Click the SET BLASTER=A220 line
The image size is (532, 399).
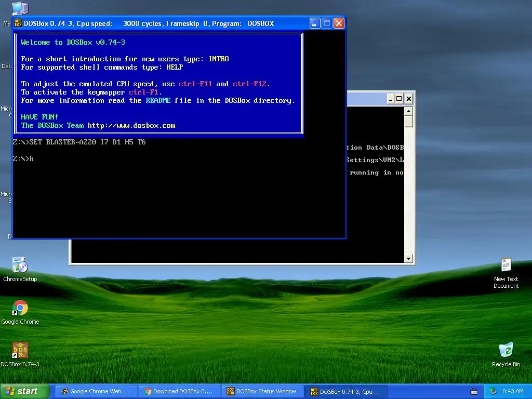tap(79, 142)
